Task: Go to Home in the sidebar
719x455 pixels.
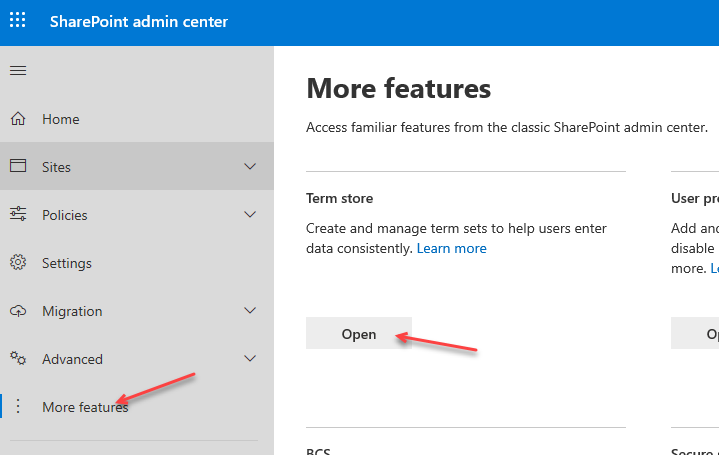Action: (x=60, y=119)
